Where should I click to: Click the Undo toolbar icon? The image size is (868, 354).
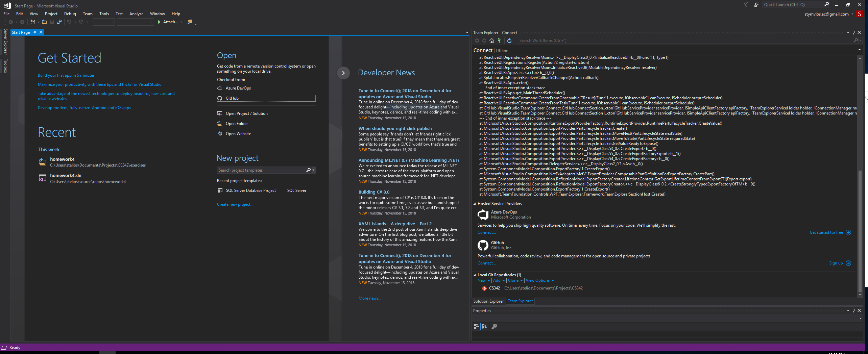pyautogui.click(x=69, y=22)
